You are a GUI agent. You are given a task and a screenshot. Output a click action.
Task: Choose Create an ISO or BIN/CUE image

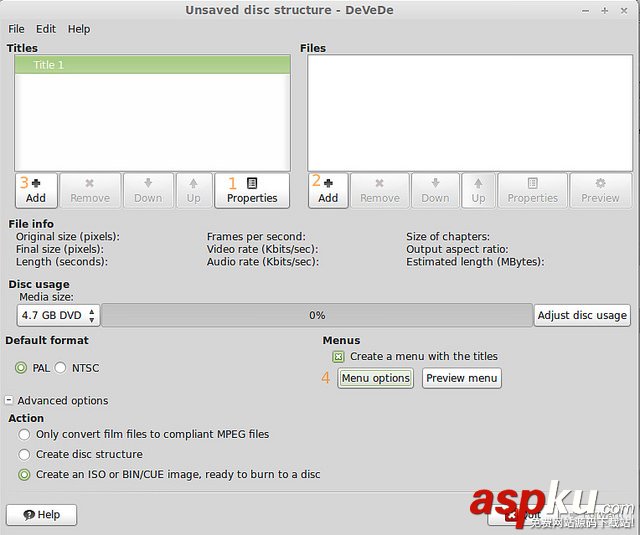[24, 475]
